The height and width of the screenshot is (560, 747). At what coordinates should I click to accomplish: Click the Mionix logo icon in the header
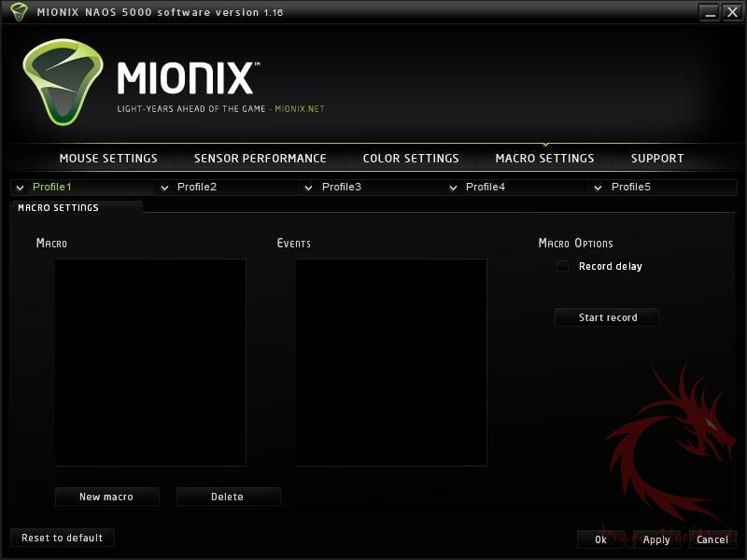click(x=63, y=82)
